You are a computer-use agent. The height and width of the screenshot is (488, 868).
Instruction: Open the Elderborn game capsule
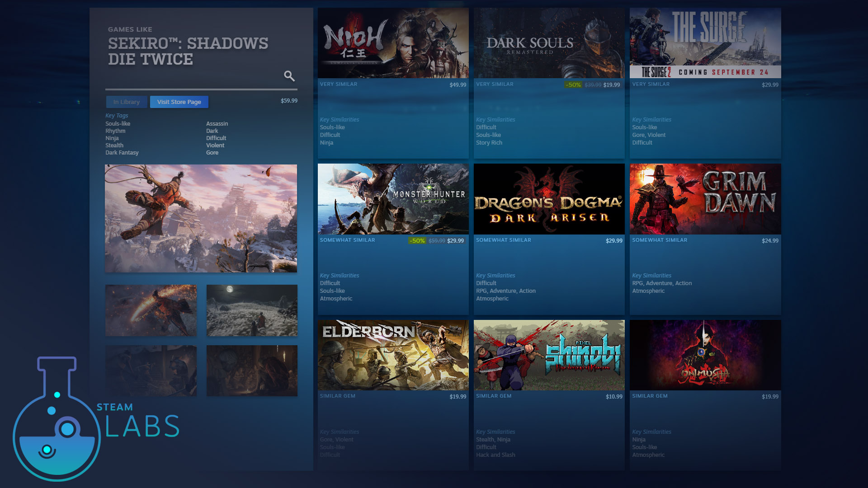(393, 355)
